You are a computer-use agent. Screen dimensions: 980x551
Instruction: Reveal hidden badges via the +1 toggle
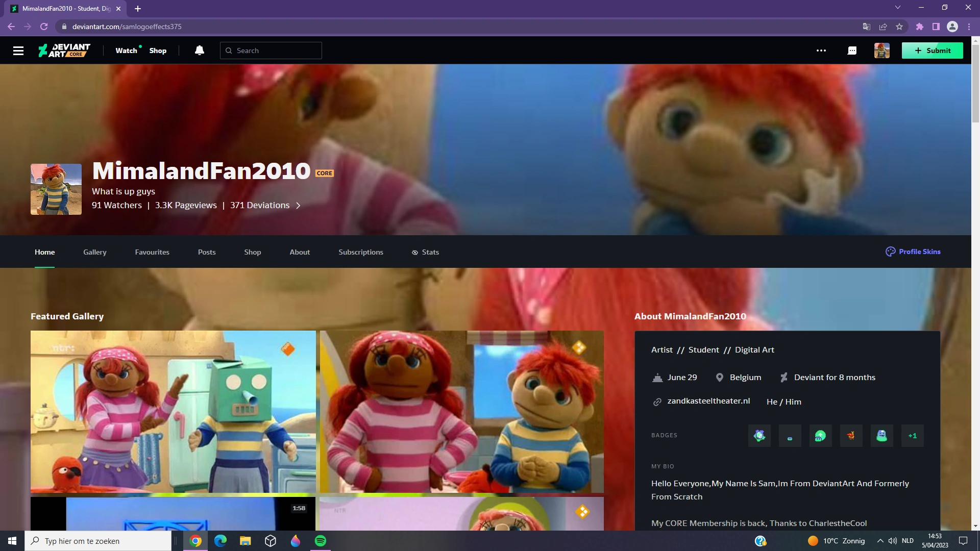click(x=912, y=435)
